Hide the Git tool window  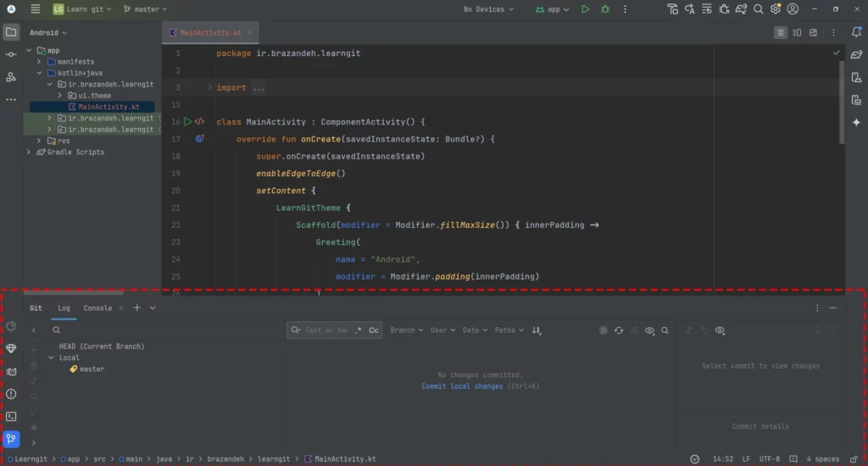832,308
